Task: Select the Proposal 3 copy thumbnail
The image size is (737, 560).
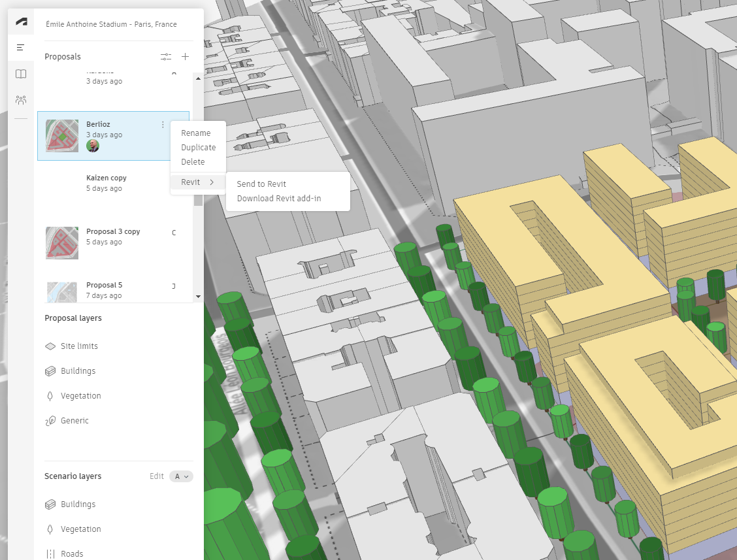Action: click(x=62, y=242)
